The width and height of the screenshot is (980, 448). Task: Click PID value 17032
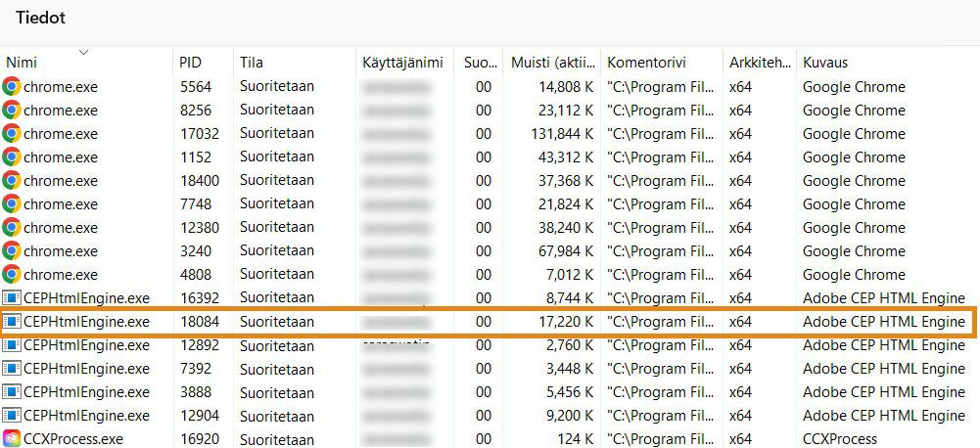200,134
